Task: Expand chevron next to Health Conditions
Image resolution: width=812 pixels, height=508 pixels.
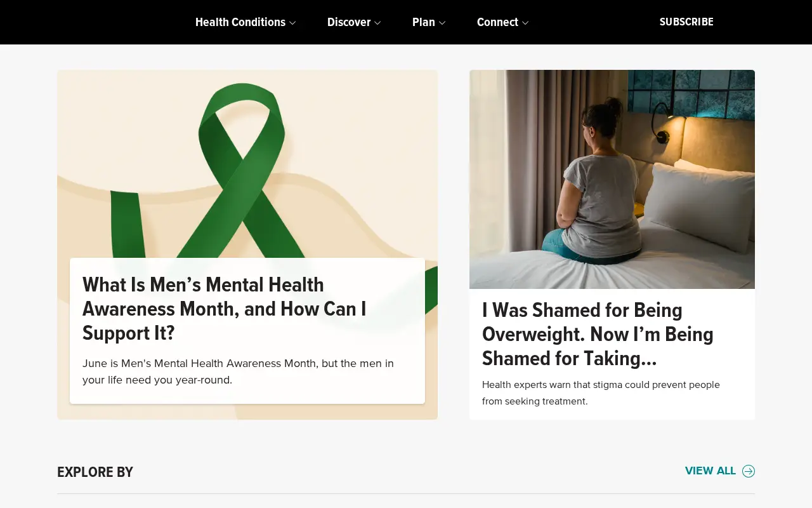Action: tap(292, 23)
